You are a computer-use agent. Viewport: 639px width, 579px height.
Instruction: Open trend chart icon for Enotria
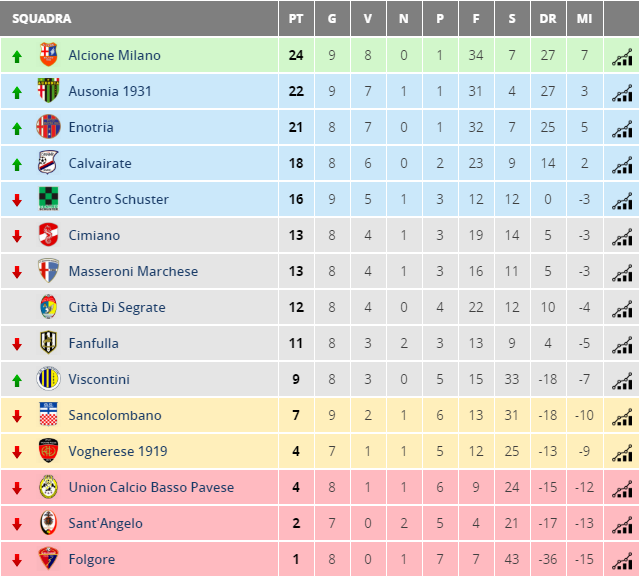coord(622,130)
